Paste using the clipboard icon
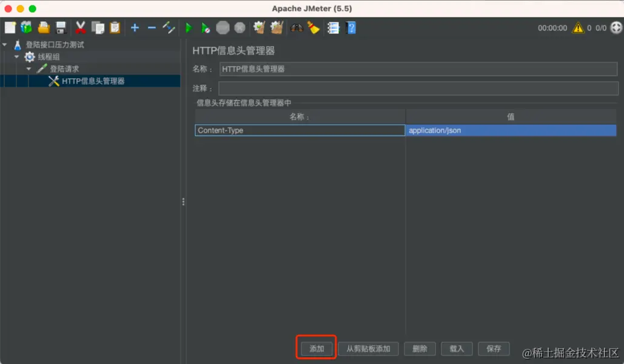Viewport: 624px width, 364px height. click(115, 27)
